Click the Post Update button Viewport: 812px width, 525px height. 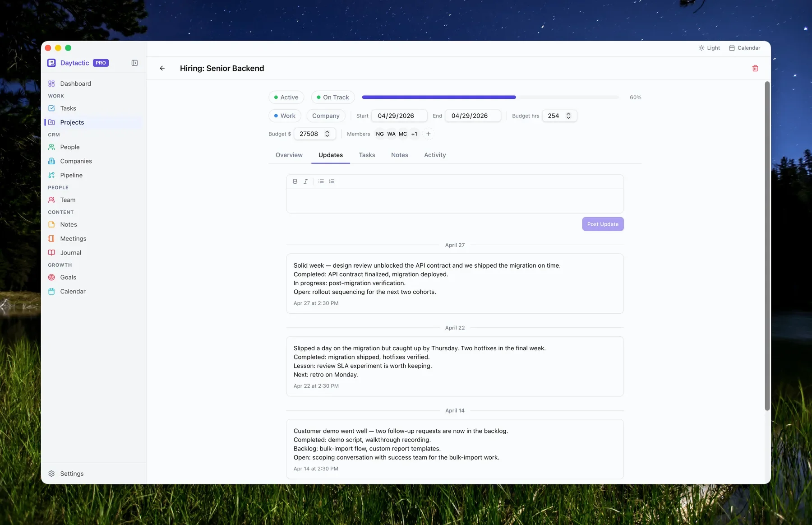[603, 224]
